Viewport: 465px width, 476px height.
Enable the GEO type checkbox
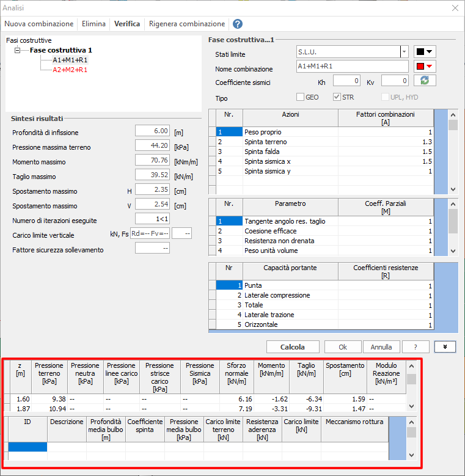click(300, 97)
